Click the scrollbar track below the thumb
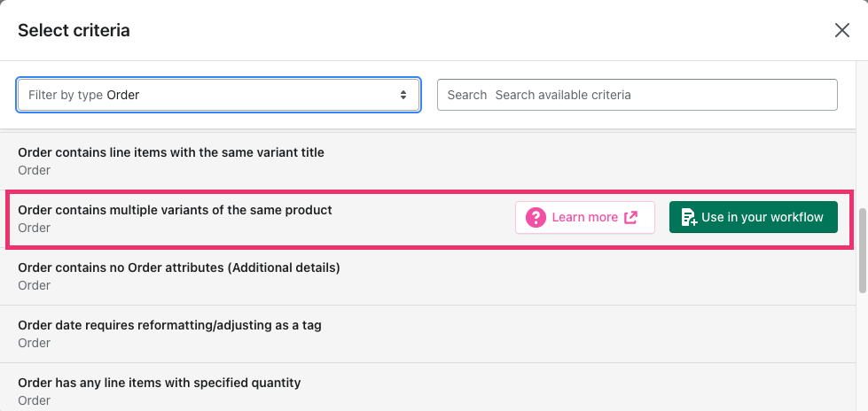This screenshot has height=411, width=868. pyautogui.click(x=862, y=354)
